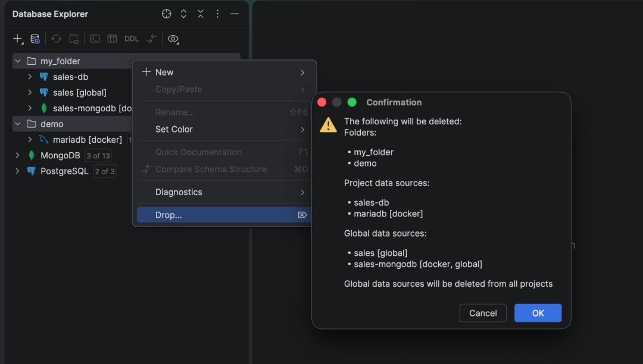Viewport: 643px width, 364px height.
Task: Click the Select Opened File target icon
Action: click(x=166, y=14)
